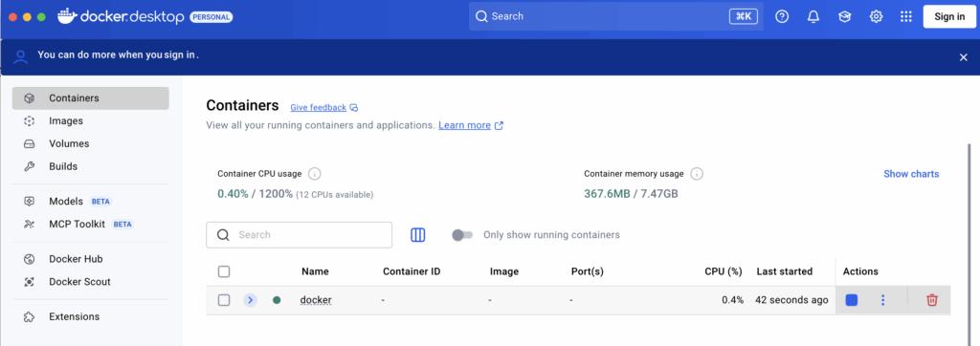The height and width of the screenshot is (346, 980).
Task: Open the docker container name link
Action: [x=316, y=300]
